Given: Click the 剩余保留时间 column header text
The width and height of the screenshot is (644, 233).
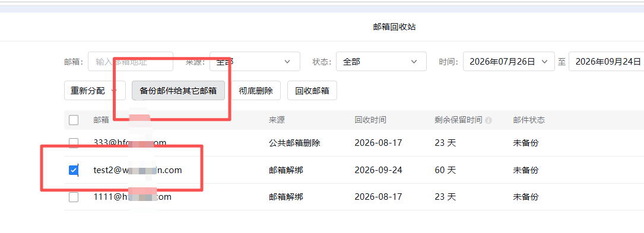Looking at the screenshot, I should tap(458, 120).
